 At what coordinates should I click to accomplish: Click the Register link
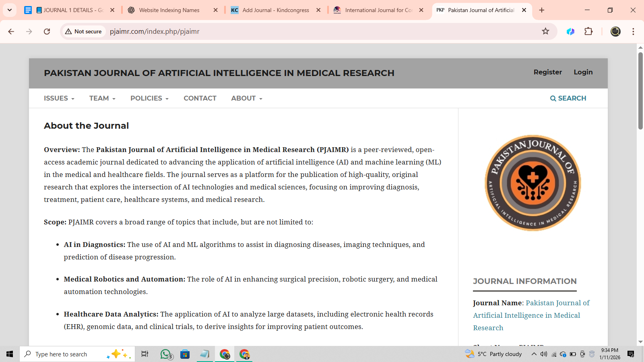click(547, 72)
